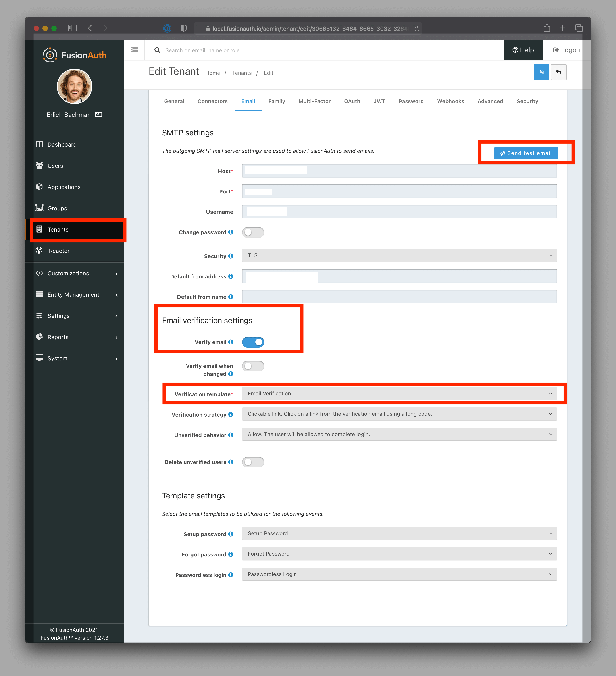This screenshot has height=676, width=616.
Task: Switch to the OAuth tab
Action: click(352, 101)
